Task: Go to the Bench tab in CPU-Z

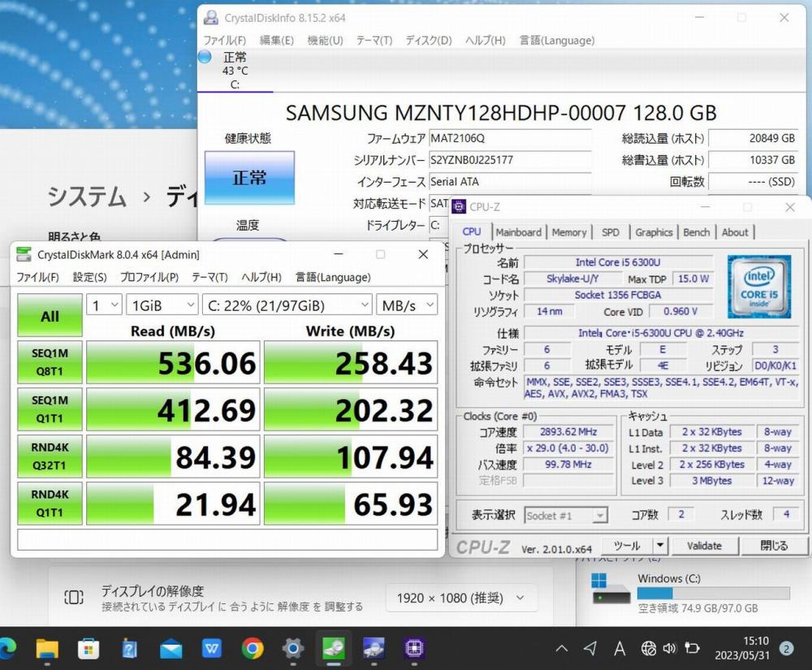Action: (x=697, y=232)
